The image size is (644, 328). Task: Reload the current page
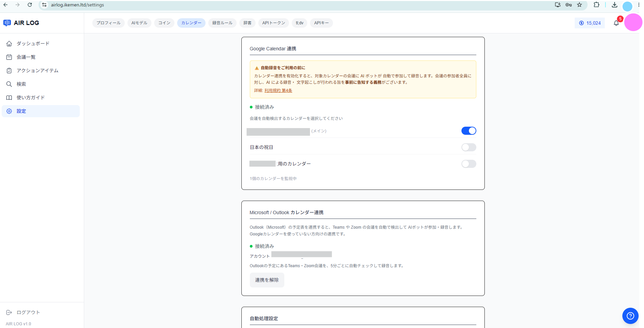[x=30, y=5]
